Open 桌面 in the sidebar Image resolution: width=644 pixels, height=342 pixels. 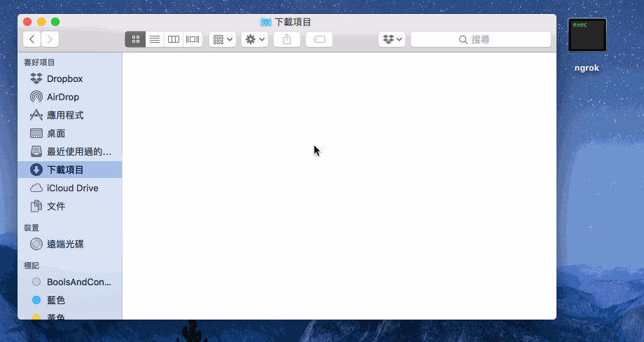pyautogui.click(x=70, y=133)
